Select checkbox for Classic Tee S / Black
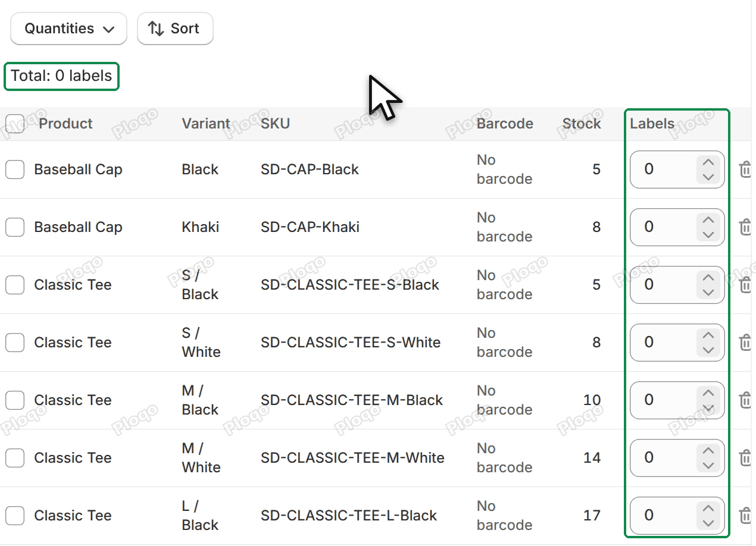756x546 pixels. (x=15, y=285)
